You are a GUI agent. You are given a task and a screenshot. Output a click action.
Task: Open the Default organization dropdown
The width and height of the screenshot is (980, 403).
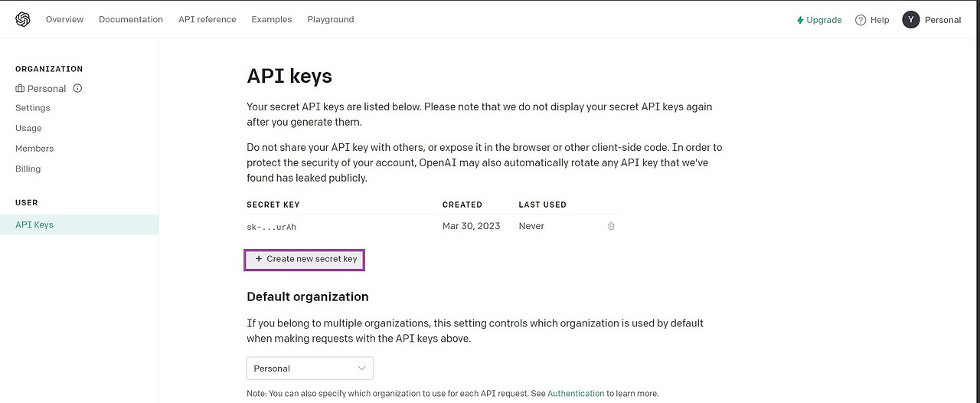[309, 369]
